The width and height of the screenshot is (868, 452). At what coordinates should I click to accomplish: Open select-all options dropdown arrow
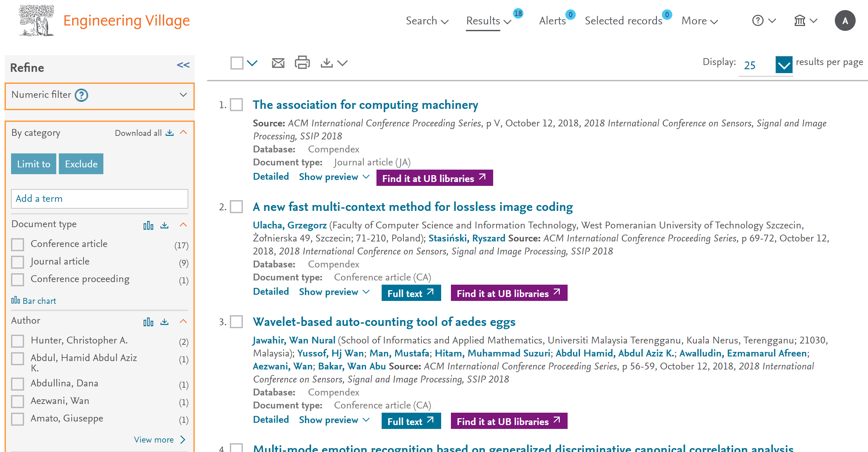[x=252, y=63]
